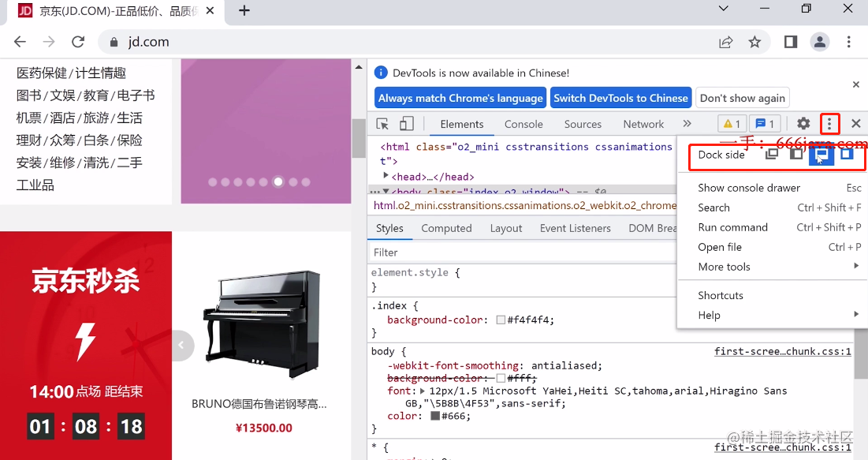This screenshot has height=460, width=868.
Task: Reload the jd.com page
Action: pyautogui.click(x=78, y=42)
